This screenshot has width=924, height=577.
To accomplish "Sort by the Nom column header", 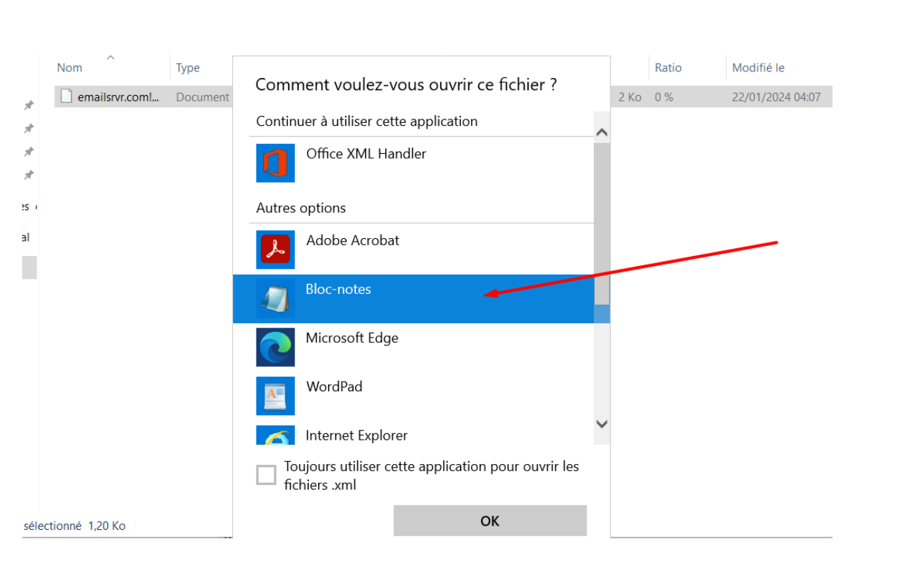I will 69,68.
